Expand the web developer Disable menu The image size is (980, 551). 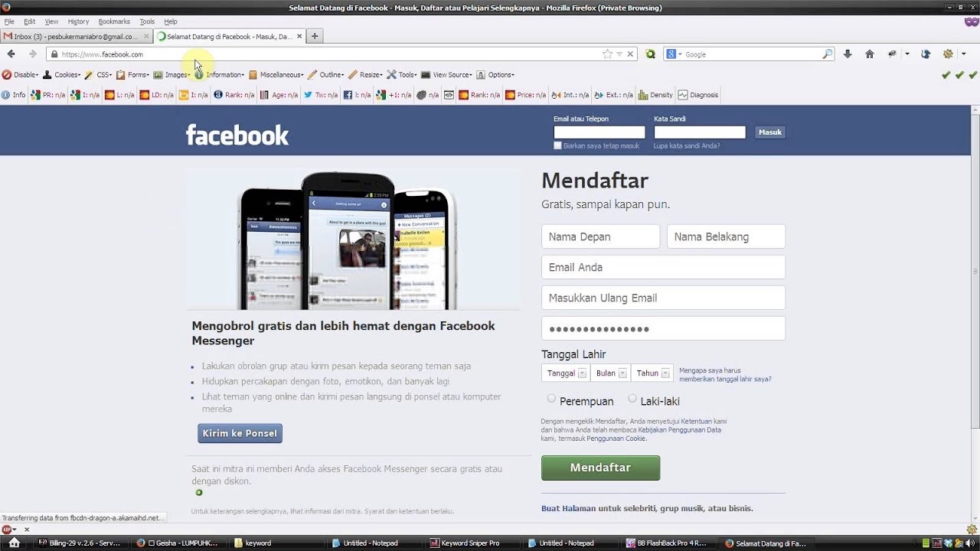click(x=21, y=75)
